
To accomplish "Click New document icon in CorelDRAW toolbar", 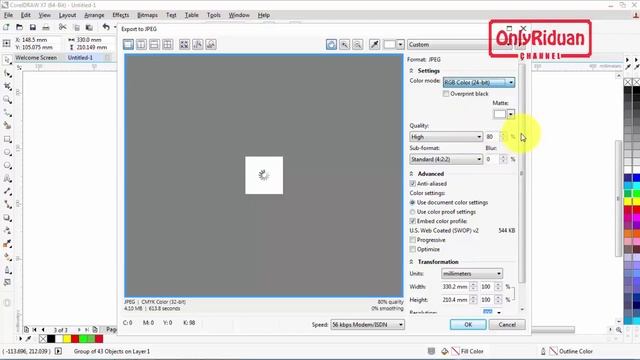I will click(6, 27).
